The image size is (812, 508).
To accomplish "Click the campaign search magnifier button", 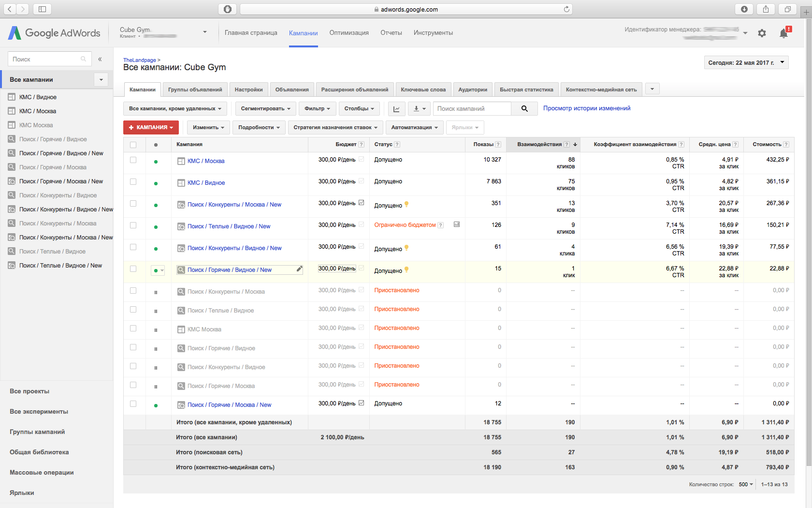I will [524, 109].
